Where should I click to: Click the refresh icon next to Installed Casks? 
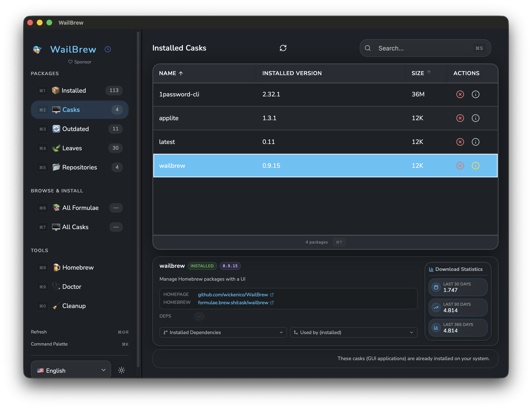coord(283,48)
